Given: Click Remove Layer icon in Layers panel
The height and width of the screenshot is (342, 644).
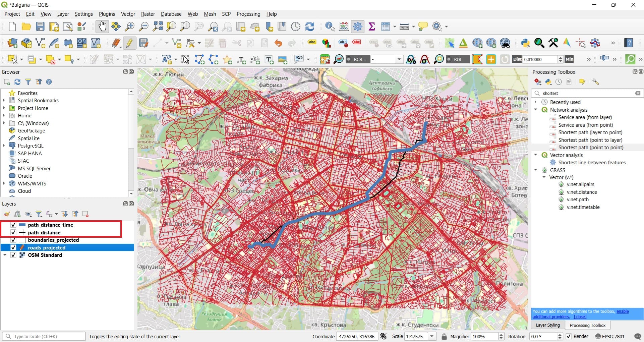Looking at the screenshot, I should pos(85,214).
